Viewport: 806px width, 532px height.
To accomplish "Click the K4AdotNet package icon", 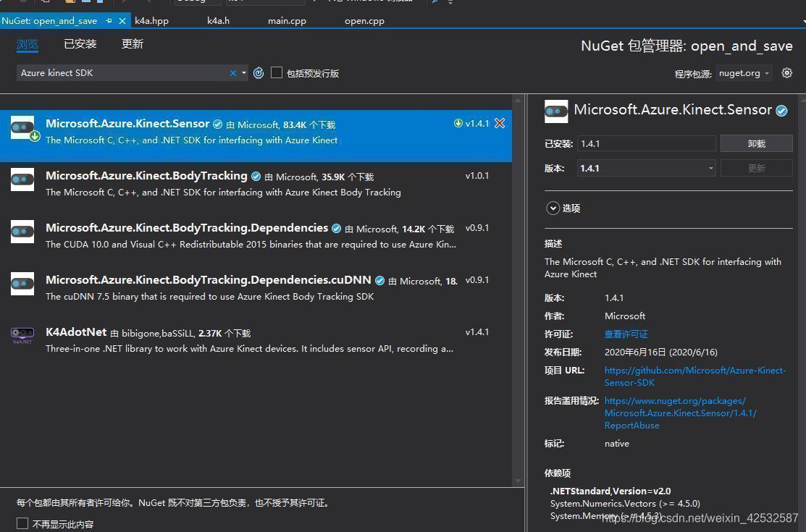I will tap(22, 334).
